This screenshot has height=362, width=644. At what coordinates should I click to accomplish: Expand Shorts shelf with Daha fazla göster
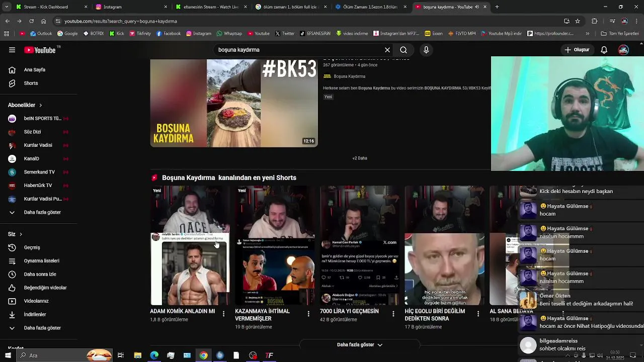(360, 345)
